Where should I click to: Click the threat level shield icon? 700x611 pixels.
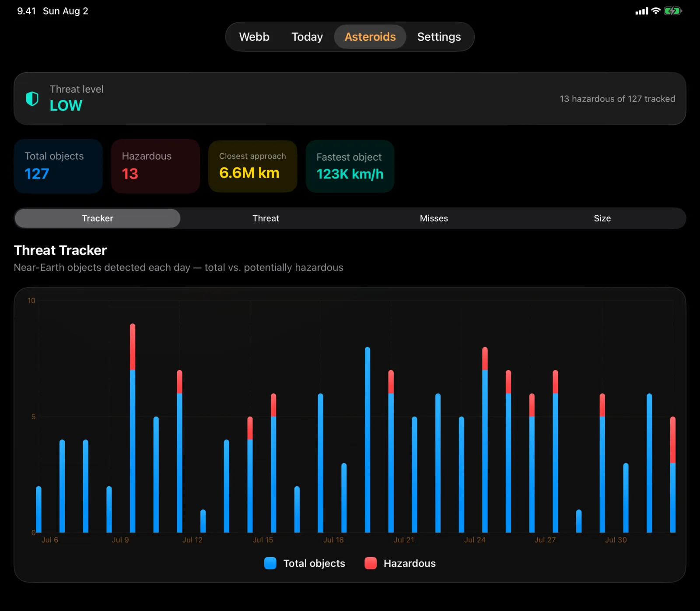tap(32, 99)
